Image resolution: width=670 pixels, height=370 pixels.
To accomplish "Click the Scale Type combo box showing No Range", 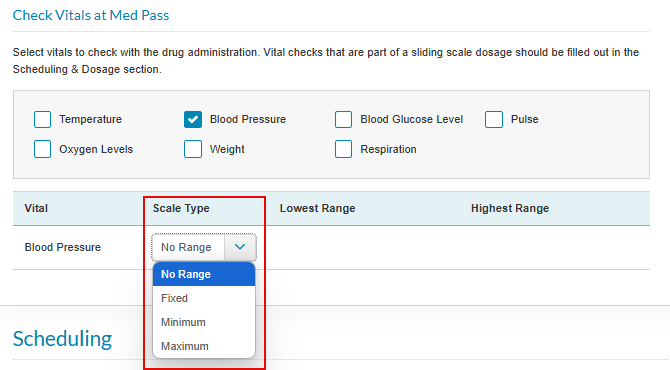I will coord(204,247).
